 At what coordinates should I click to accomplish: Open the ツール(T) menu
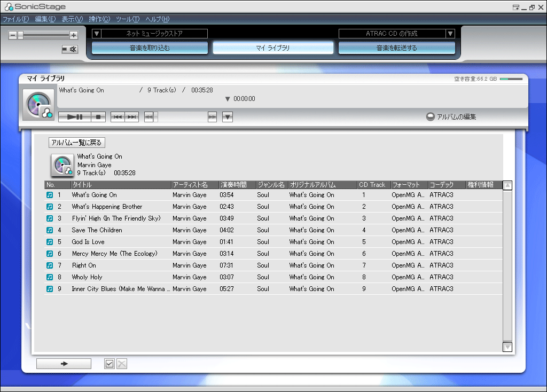pyautogui.click(x=128, y=19)
